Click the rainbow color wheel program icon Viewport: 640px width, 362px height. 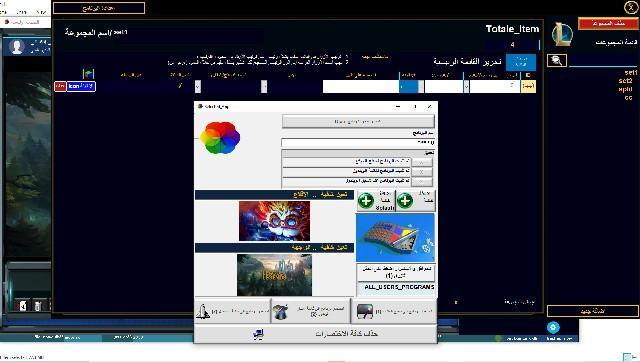pos(220,138)
